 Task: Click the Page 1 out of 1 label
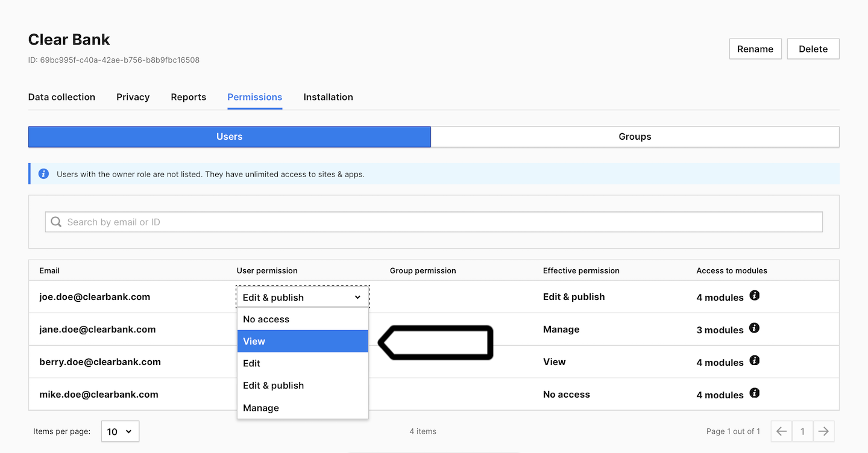tap(733, 431)
